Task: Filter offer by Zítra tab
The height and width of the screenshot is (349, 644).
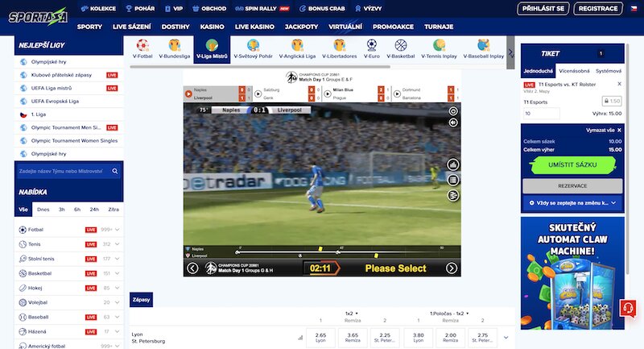Action: pyautogui.click(x=114, y=210)
